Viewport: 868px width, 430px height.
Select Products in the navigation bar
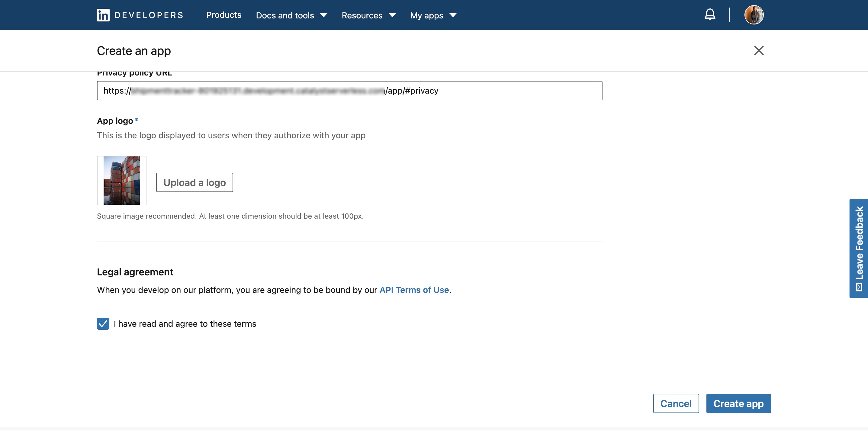pyautogui.click(x=224, y=15)
